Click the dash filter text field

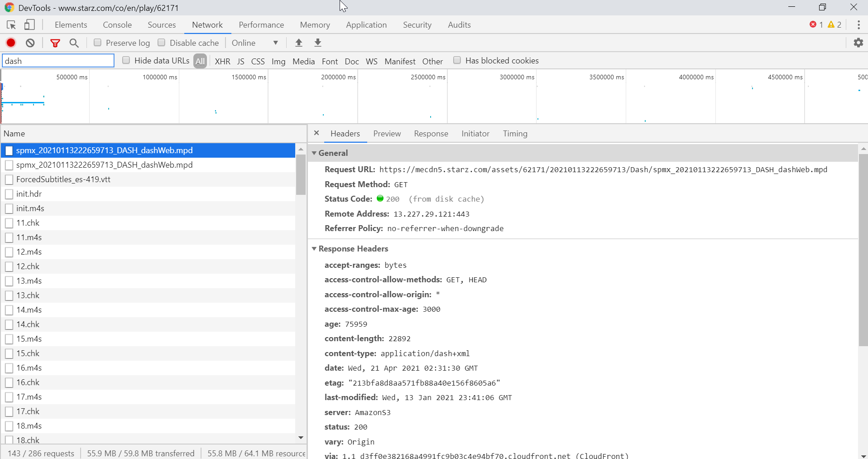point(58,61)
